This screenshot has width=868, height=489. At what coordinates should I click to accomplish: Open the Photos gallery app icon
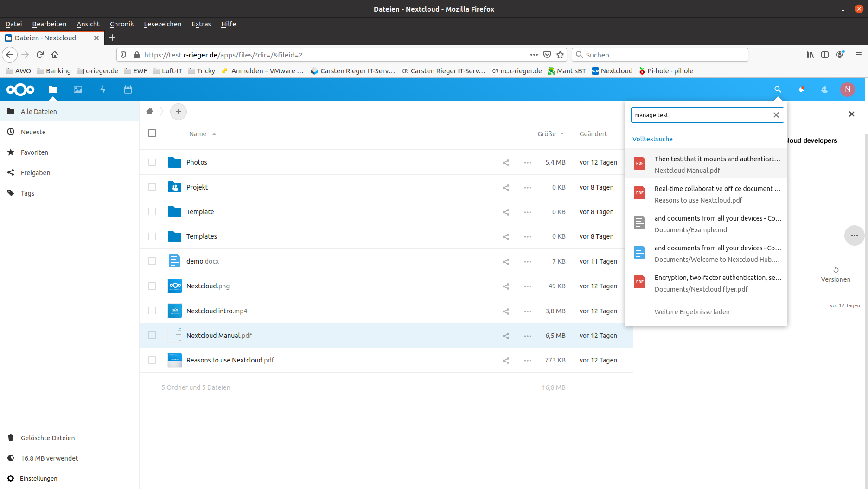pos(78,89)
